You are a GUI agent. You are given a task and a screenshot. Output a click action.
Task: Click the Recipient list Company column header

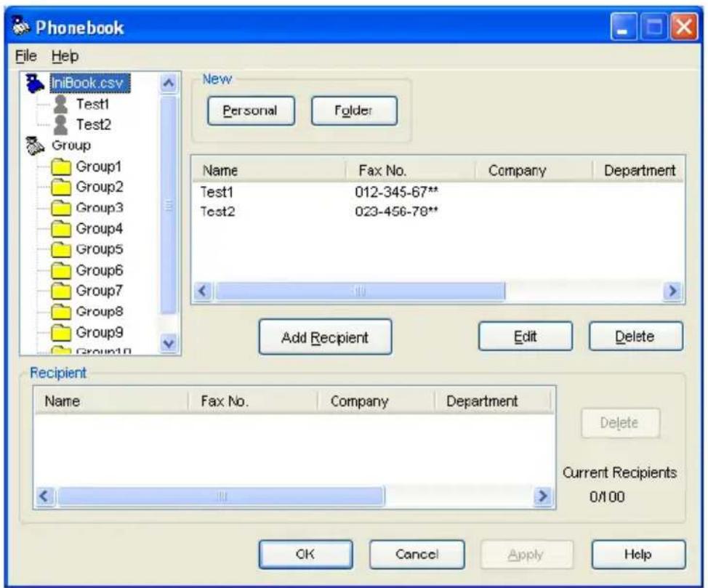click(376, 401)
